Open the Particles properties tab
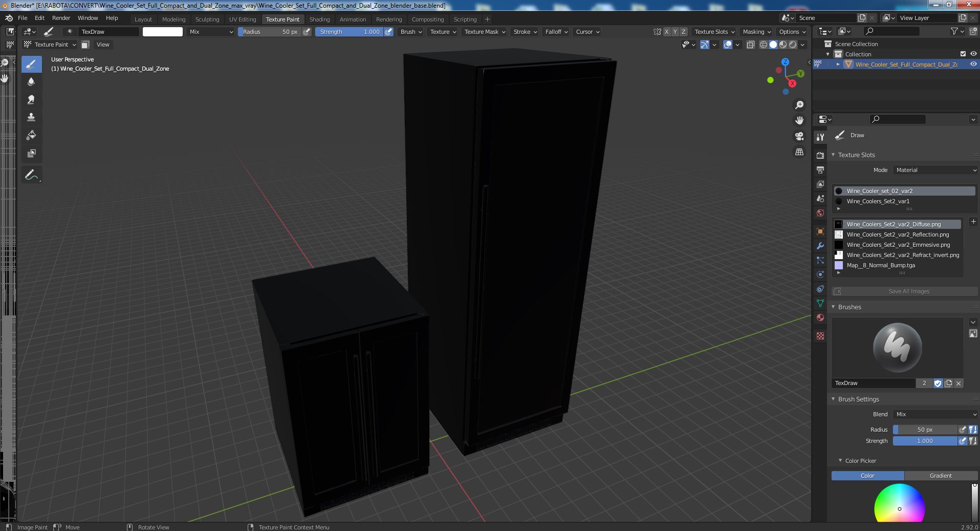This screenshot has height=531, width=980. click(x=820, y=260)
